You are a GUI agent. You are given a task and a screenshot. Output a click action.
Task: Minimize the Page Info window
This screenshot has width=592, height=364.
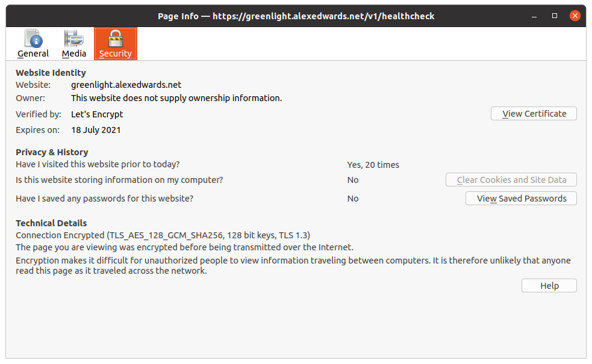click(x=534, y=16)
